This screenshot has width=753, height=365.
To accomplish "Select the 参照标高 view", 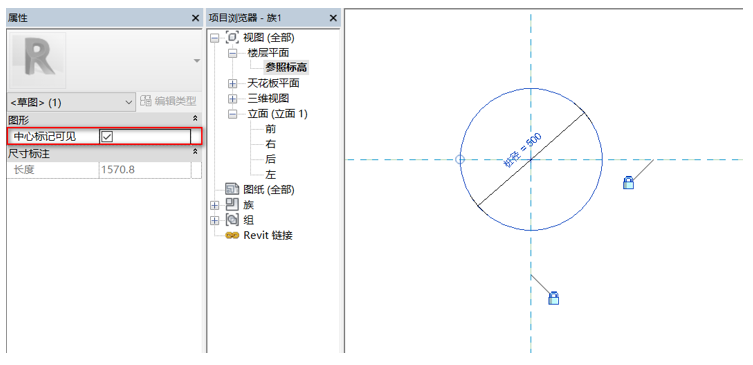I will pos(286,68).
